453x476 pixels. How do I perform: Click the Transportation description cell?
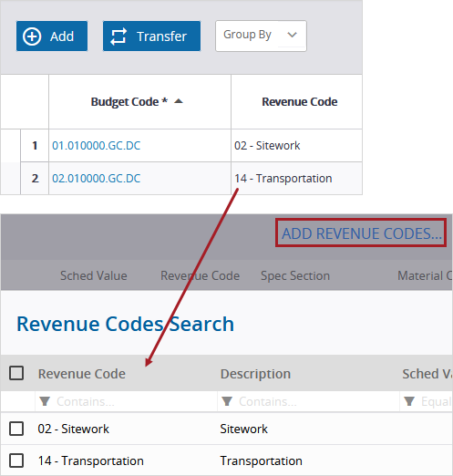[262, 460]
